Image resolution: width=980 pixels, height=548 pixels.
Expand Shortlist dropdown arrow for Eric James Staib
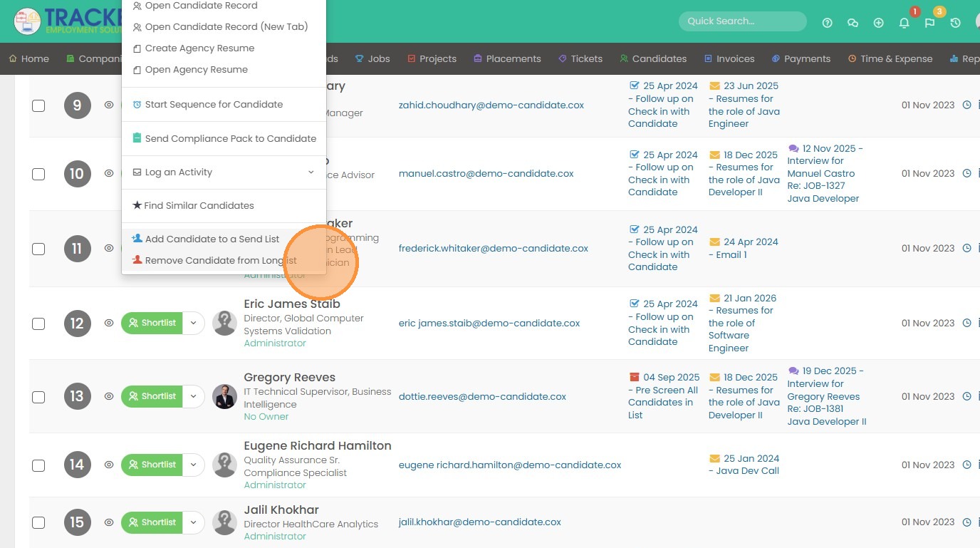(x=193, y=323)
